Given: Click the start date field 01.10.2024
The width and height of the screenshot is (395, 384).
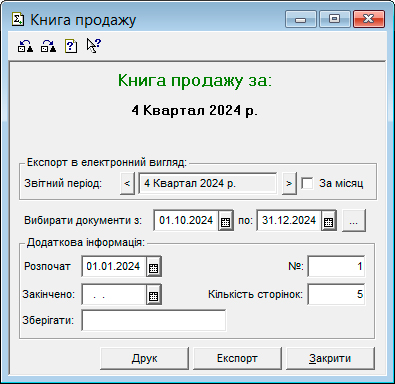Looking at the screenshot, I should coord(186,220).
